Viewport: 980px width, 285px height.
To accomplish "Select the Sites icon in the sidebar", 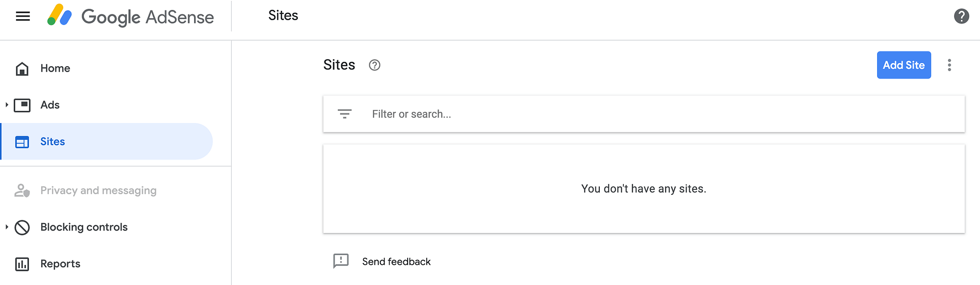I will click(x=22, y=141).
